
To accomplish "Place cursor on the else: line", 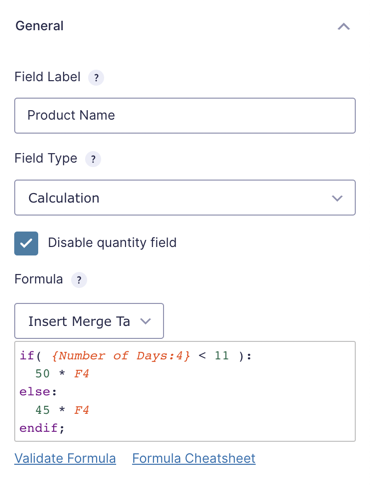I will point(38,392).
